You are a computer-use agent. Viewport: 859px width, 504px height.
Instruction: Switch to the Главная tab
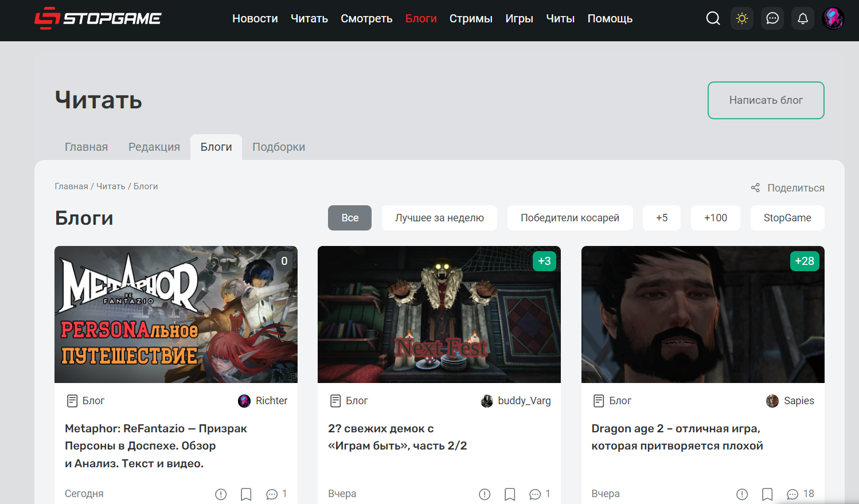(x=86, y=147)
